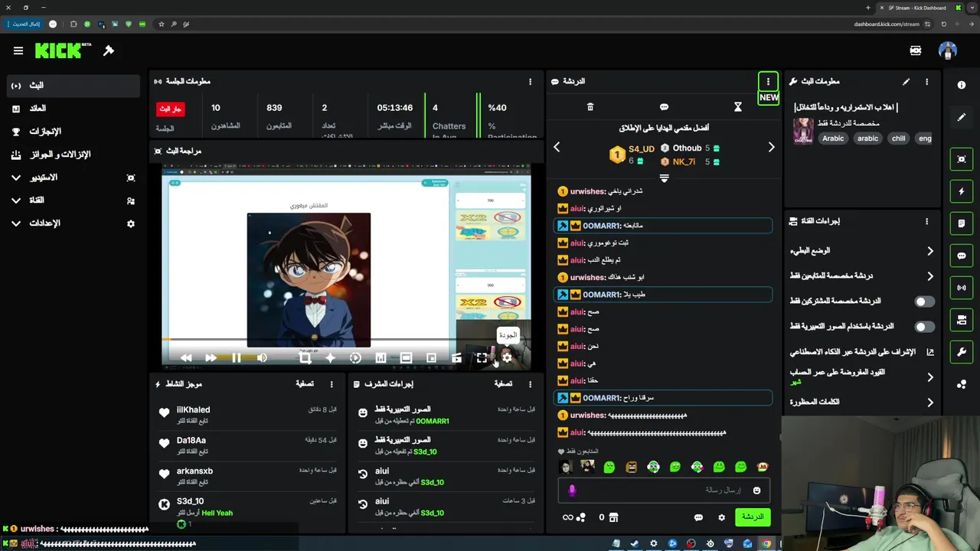Open the channel actions panel's three-dot menu
Viewport: 980px width, 551px height.
[926, 221]
